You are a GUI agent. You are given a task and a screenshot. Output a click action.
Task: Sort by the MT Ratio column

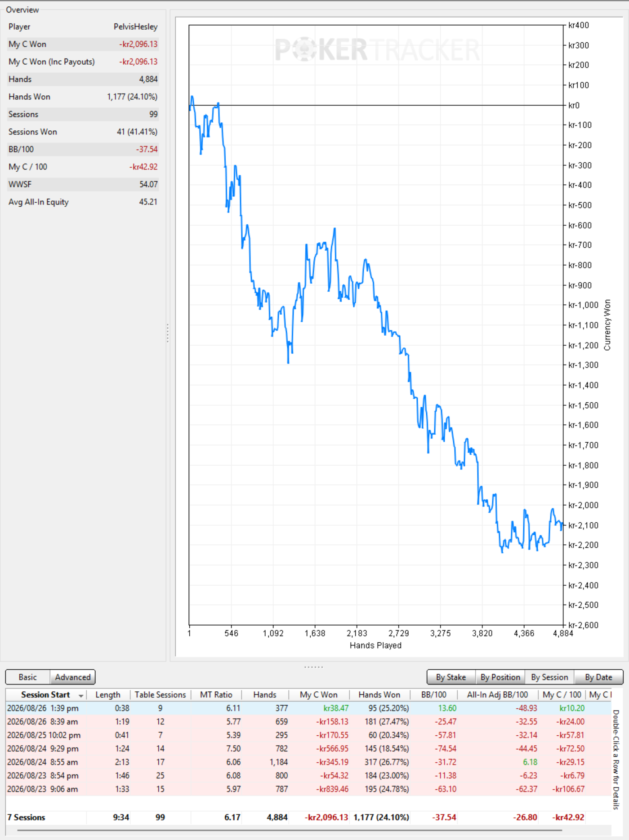pyautogui.click(x=216, y=695)
